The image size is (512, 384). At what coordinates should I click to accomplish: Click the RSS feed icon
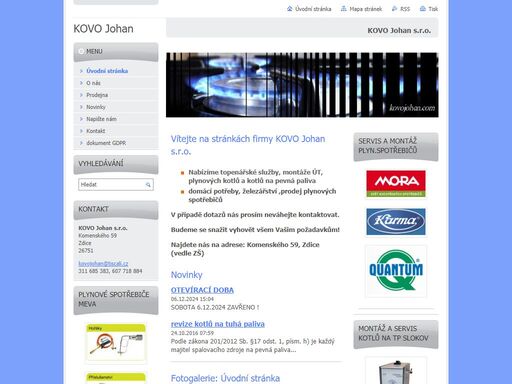394,9
